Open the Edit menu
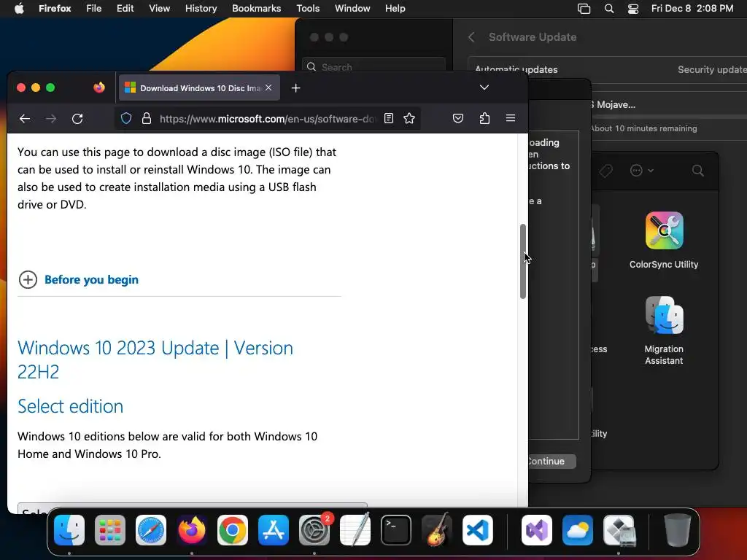The image size is (747, 560). tap(125, 9)
